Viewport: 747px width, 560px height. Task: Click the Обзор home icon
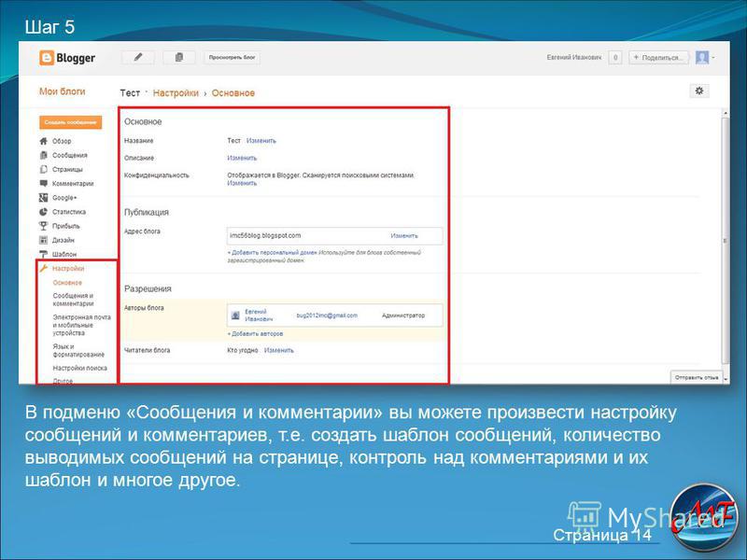coord(43,141)
